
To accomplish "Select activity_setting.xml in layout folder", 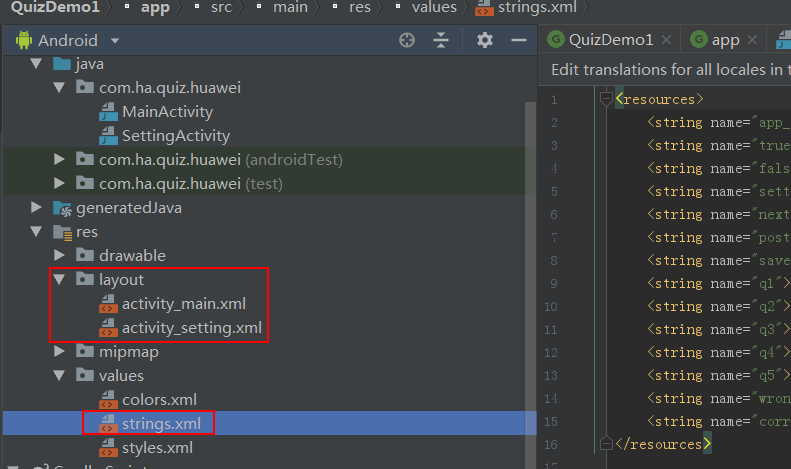I will (192, 328).
